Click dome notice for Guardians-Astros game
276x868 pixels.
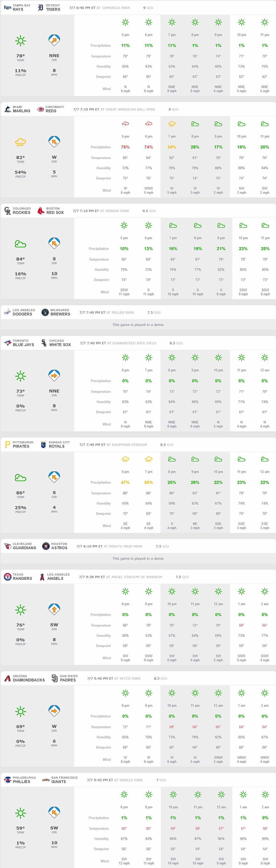coord(138,559)
